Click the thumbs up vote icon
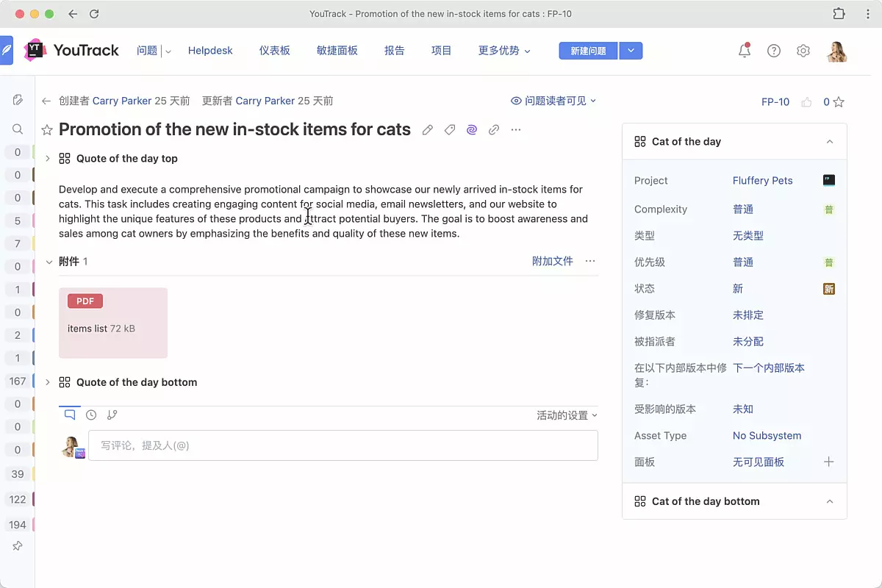This screenshot has height=588, width=882. pyautogui.click(x=806, y=102)
